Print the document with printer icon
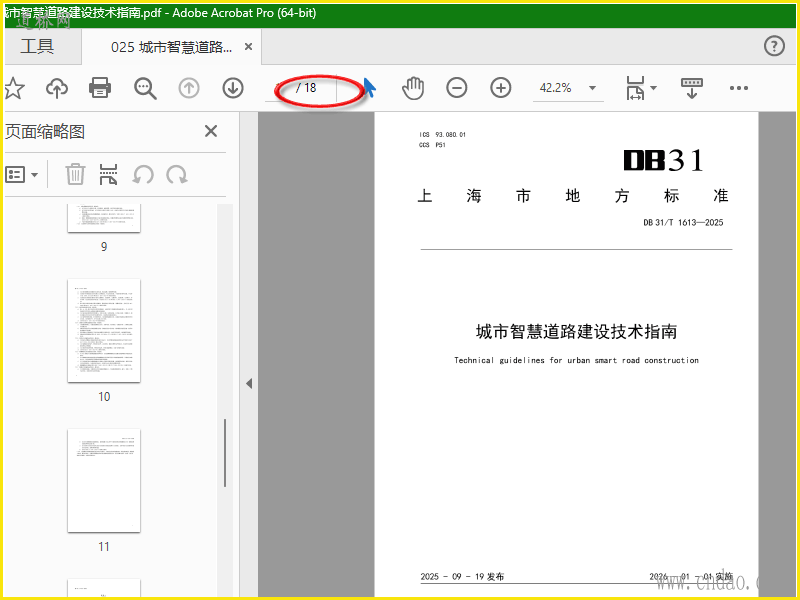 [x=100, y=88]
